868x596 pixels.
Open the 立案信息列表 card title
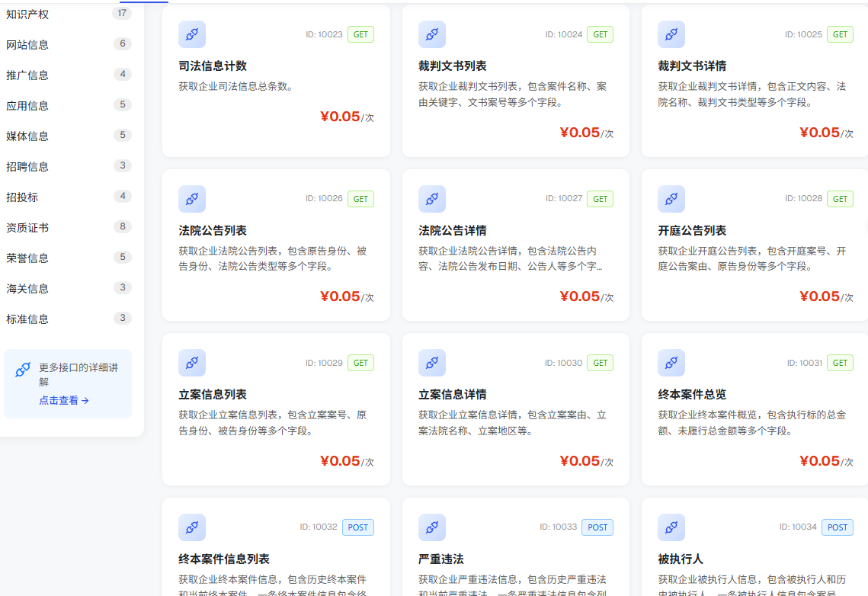coord(213,395)
